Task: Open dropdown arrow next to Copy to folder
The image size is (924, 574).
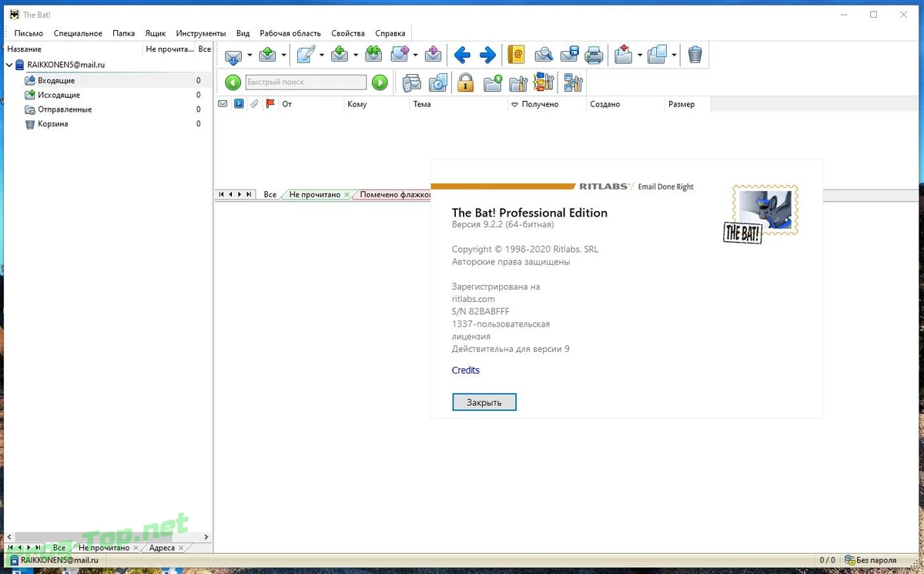Action: pos(675,55)
